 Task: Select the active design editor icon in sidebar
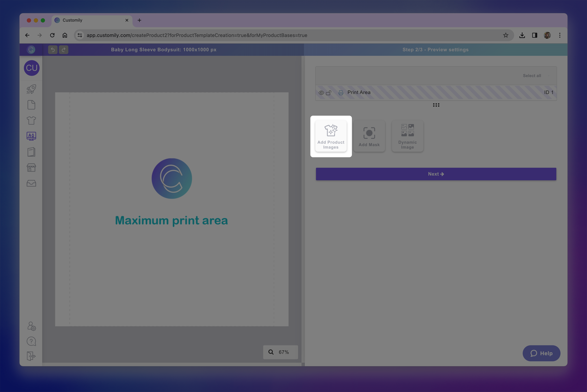click(31, 136)
